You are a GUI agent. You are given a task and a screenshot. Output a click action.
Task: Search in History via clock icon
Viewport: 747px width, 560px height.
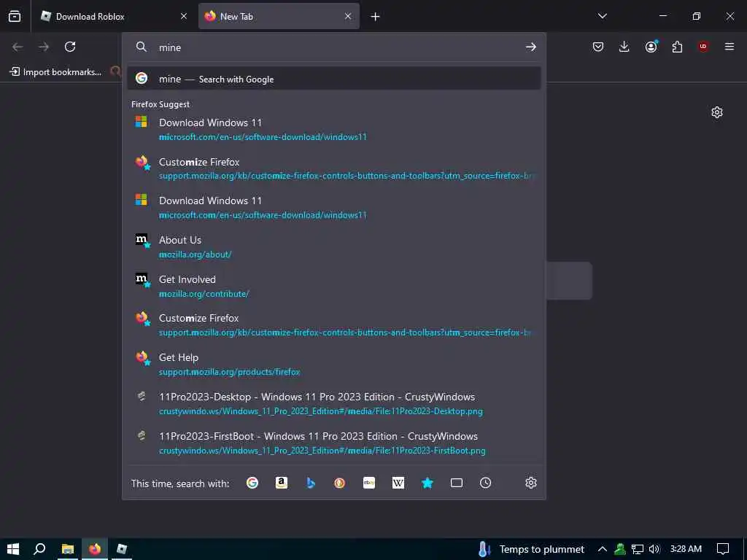point(485,483)
